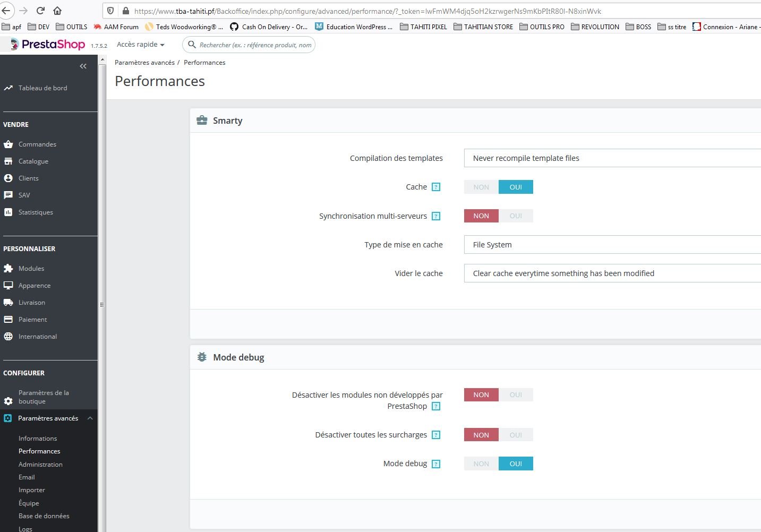Click the padlock site security icon
761x532 pixels.
click(x=125, y=11)
